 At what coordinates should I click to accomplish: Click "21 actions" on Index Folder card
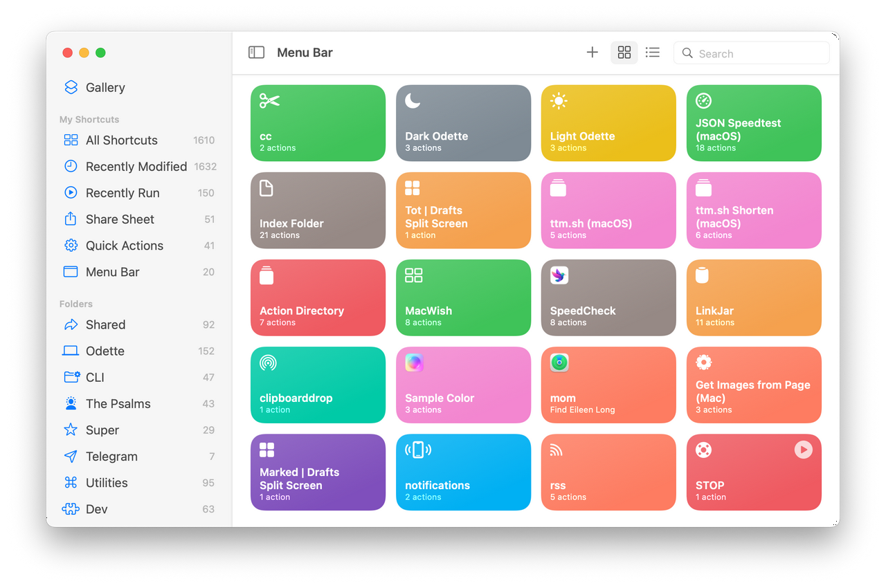pyautogui.click(x=280, y=235)
